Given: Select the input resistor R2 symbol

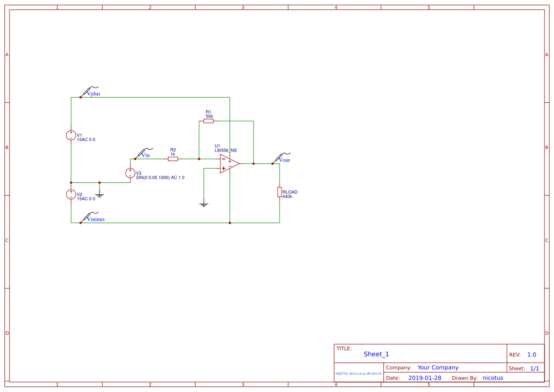Looking at the screenshot, I should [173, 159].
